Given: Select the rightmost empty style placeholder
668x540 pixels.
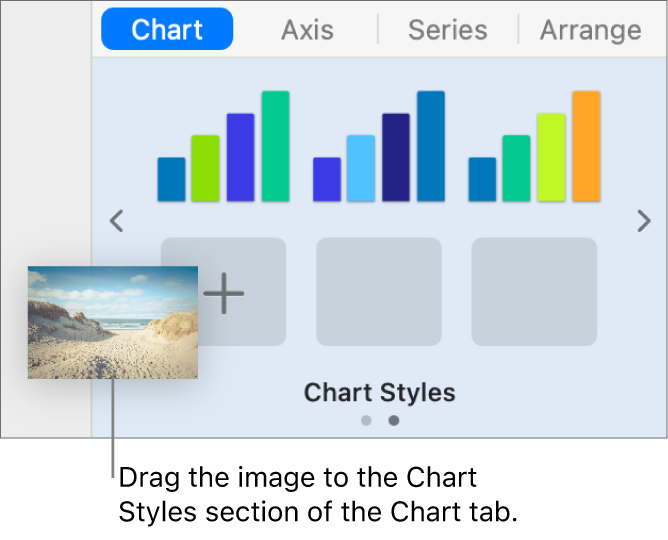Looking at the screenshot, I should click(534, 291).
